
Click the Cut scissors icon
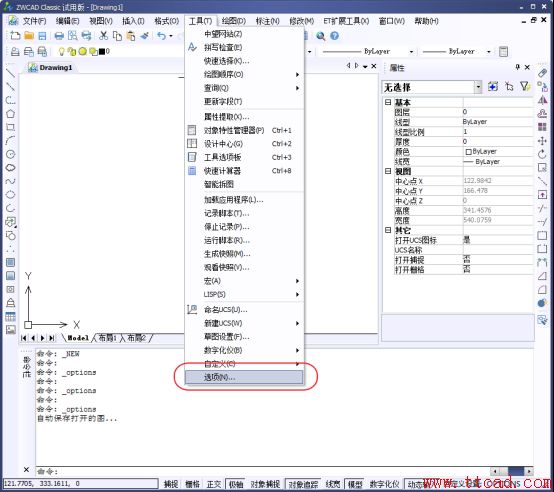(104, 36)
